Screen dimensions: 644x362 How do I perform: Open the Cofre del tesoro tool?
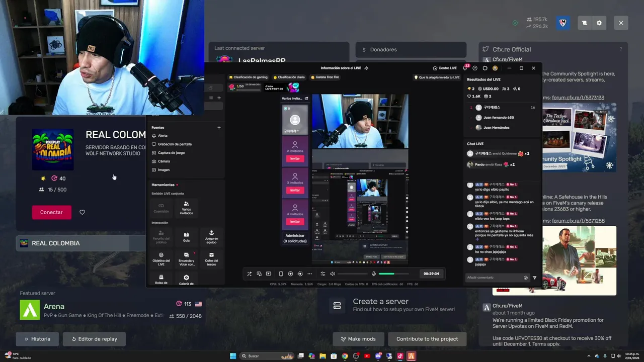click(211, 258)
